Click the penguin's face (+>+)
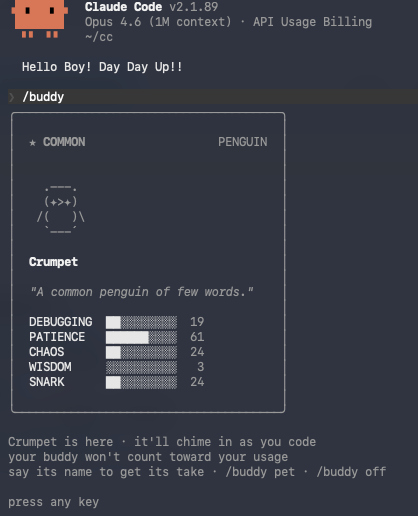Screen dimensions: 418x516 click(61, 202)
